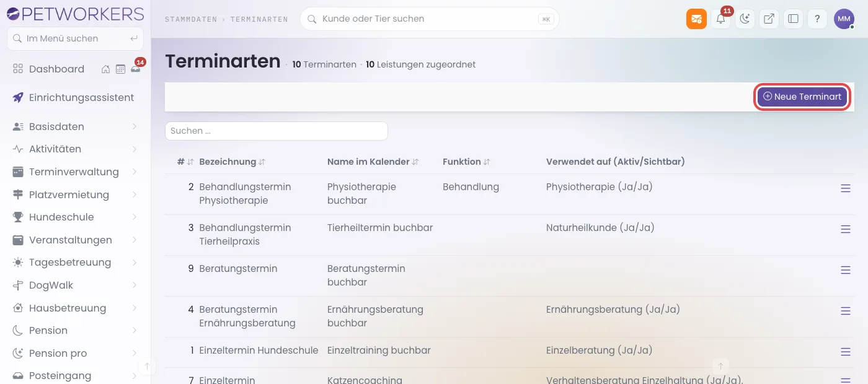868x384 pixels.
Task: Sort by the # column header
Action: [185, 162]
